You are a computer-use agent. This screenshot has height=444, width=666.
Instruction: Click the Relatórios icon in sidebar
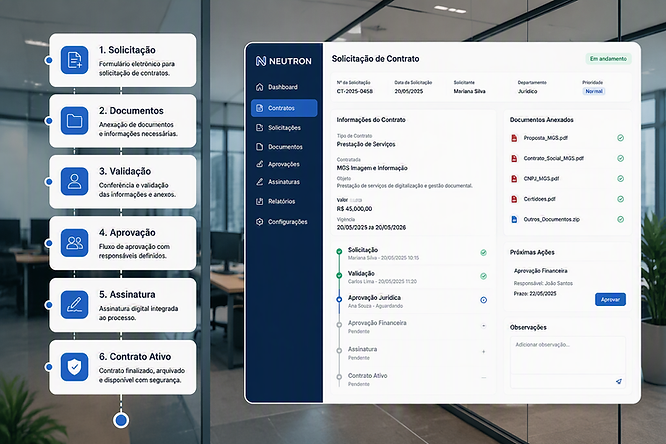coord(260,201)
